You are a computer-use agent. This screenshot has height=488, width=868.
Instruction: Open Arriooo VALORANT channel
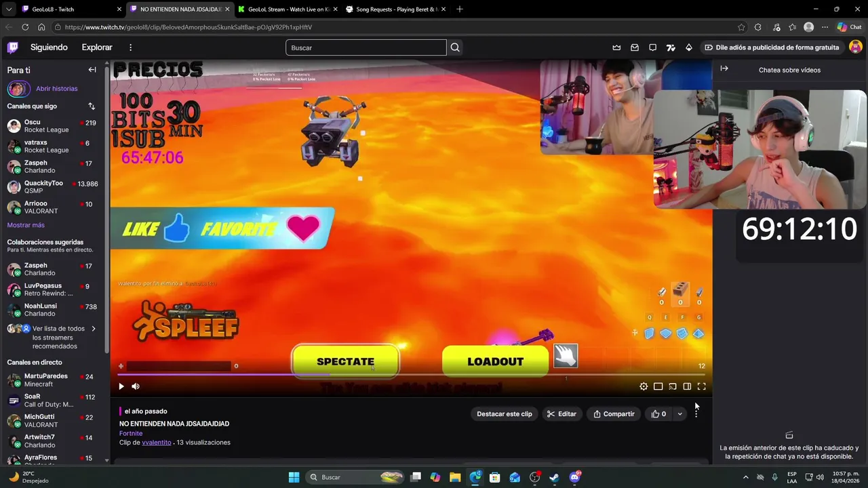tap(52, 207)
